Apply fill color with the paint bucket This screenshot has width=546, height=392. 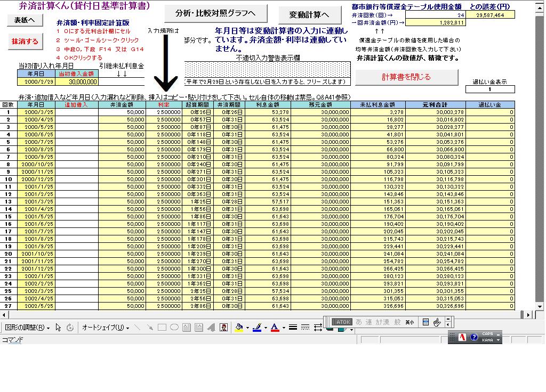point(239,328)
